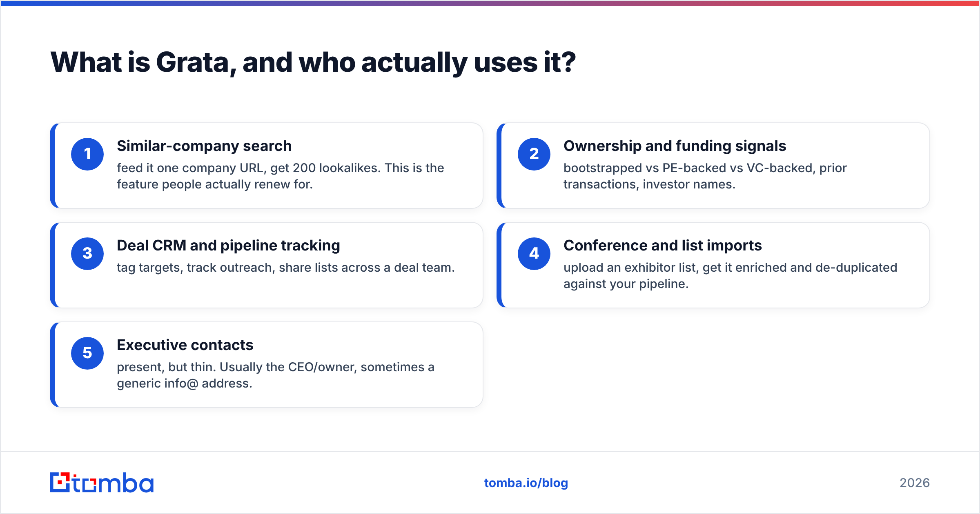This screenshot has height=514, width=980.
Task: Click the 2026 year label
Action: 915,483
